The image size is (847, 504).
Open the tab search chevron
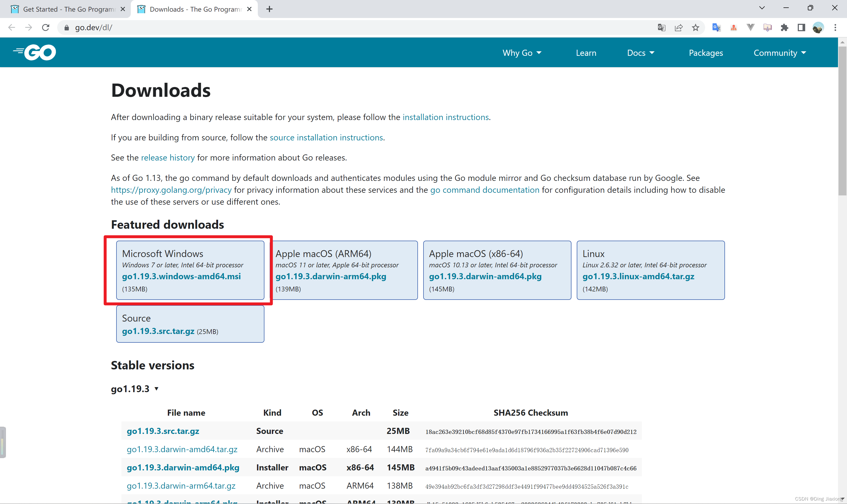coord(762,8)
